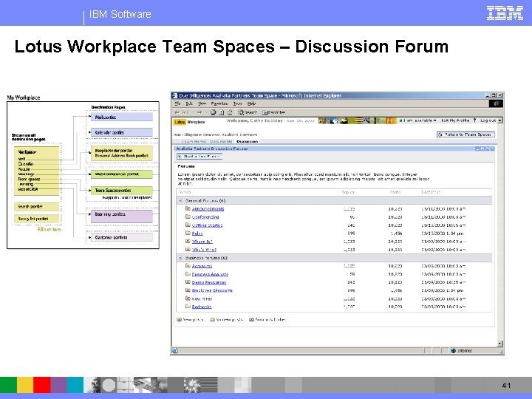Open the File menu
Screen dimensions: 532x399
tap(177, 103)
